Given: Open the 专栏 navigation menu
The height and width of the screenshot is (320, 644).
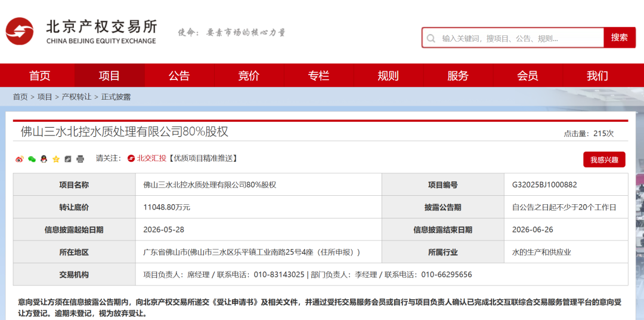Looking at the screenshot, I should 318,76.
